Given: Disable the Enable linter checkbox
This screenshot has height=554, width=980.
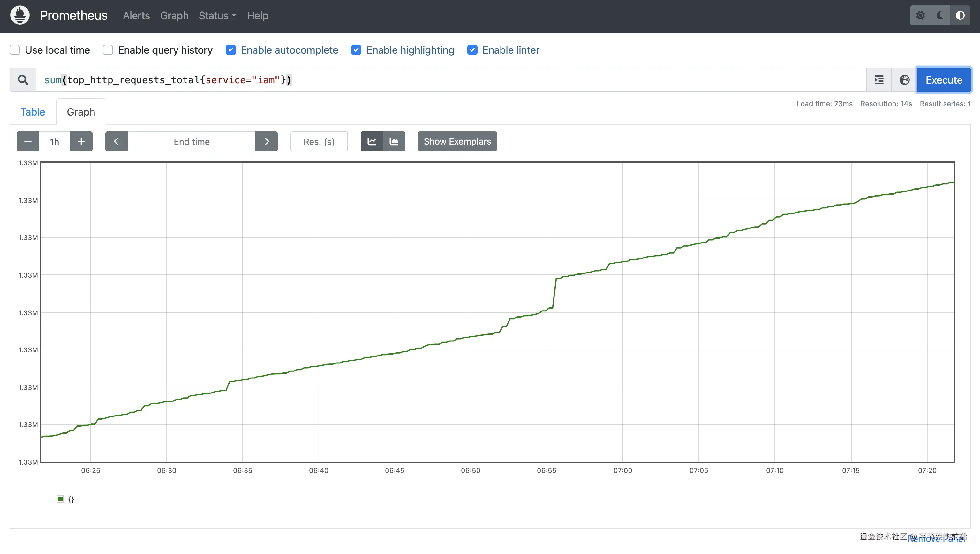Looking at the screenshot, I should 472,50.
